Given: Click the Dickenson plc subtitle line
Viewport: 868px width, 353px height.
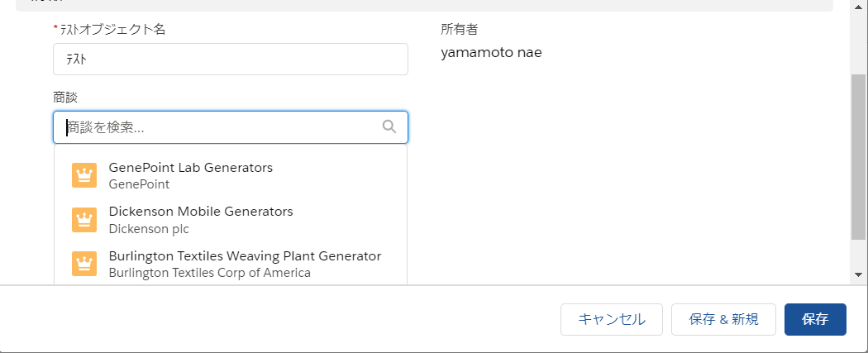Looking at the screenshot, I should pyautogui.click(x=149, y=228).
